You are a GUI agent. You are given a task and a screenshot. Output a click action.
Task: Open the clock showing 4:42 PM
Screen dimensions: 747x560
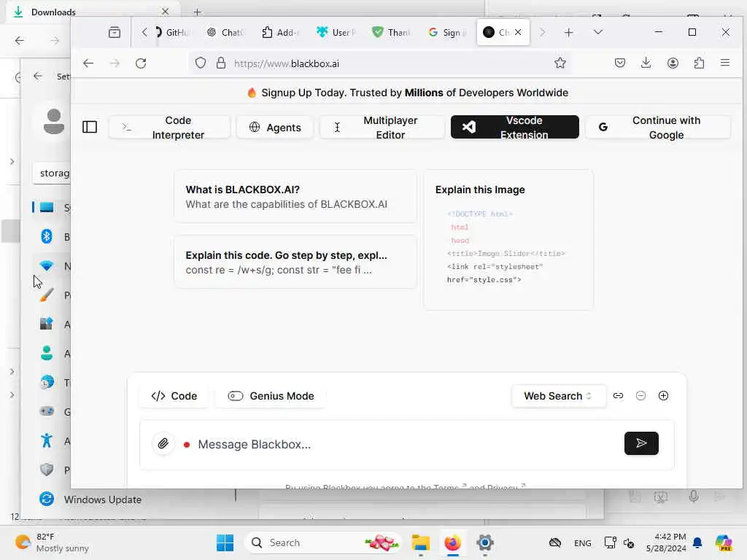[x=666, y=542]
